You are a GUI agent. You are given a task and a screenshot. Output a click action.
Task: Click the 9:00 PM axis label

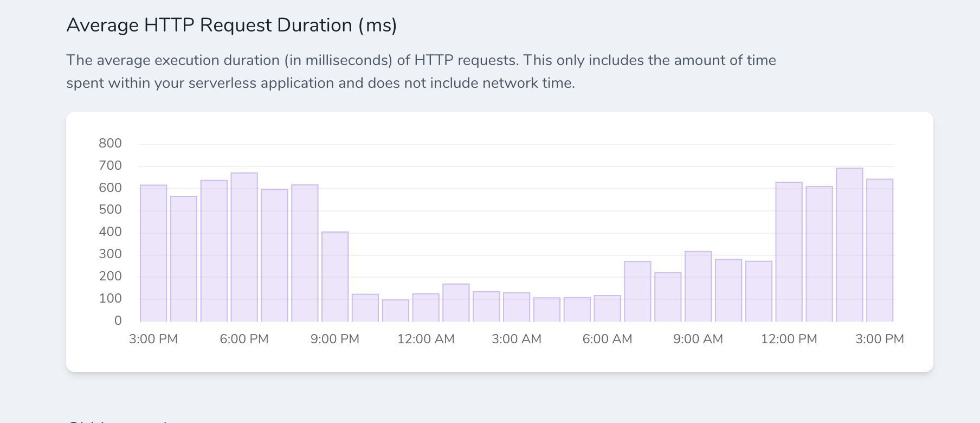tap(335, 339)
